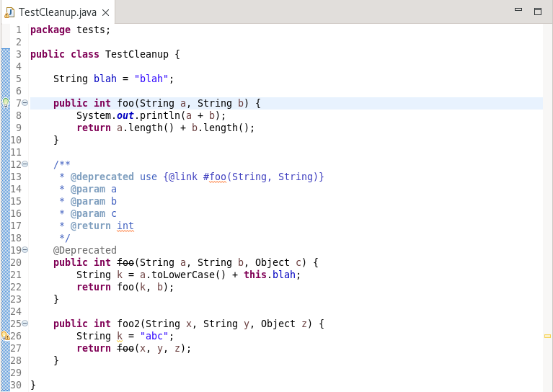Click the warning marker icon on line 26
This screenshot has height=392, width=553.
(x=5, y=336)
